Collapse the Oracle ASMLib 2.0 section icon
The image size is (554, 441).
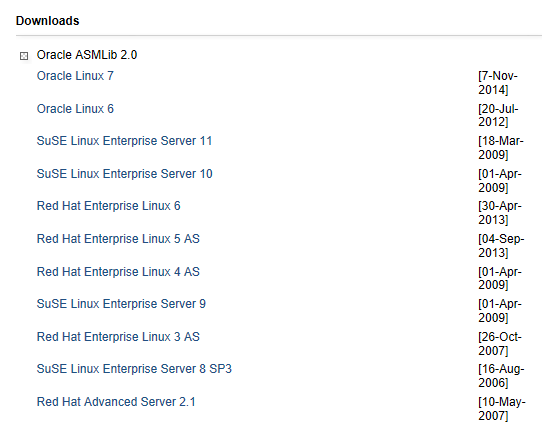coord(24,56)
